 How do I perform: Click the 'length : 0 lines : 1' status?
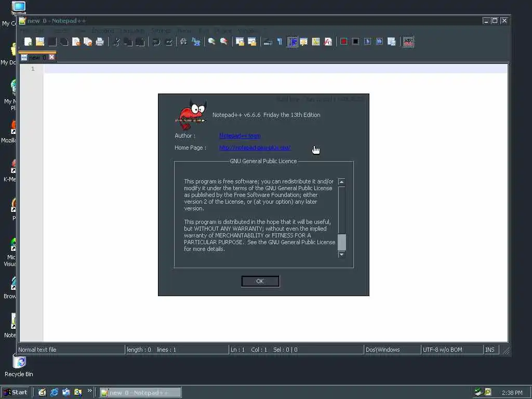[x=151, y=350]
